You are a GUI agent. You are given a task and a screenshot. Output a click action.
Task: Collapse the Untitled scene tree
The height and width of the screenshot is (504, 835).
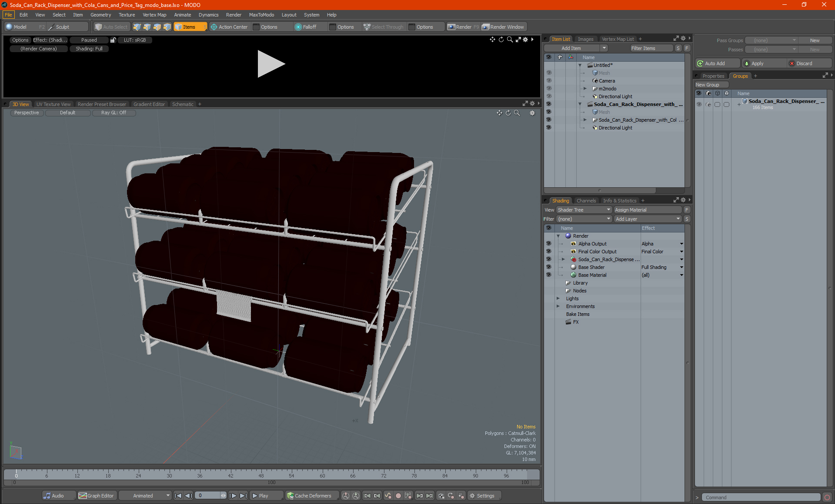pos(580,65)
